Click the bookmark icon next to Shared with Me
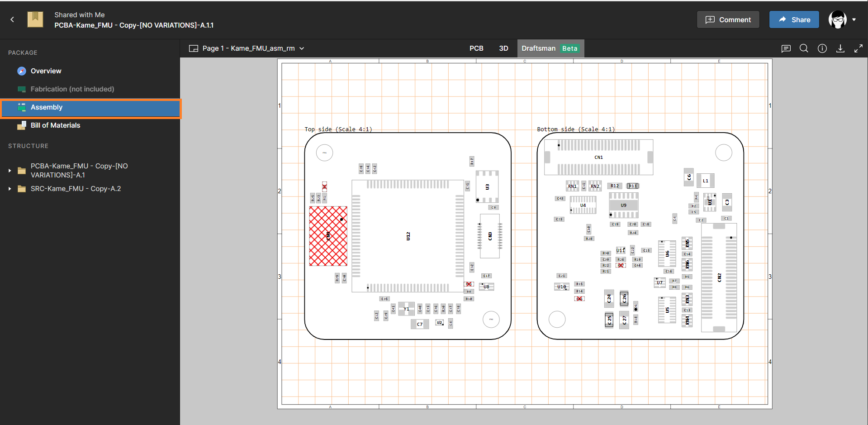This screenshot has width=868, height=425. tap(35, 19)
